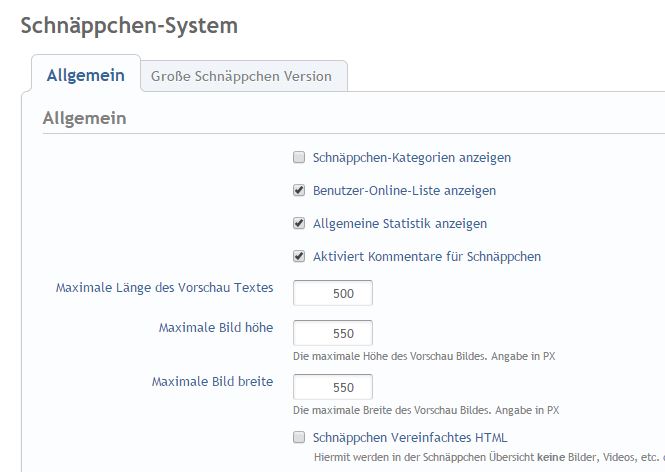Click the Maximale Länge des Vorschau Textes label
The image size is (665, 472).
click(x=164, y=288)
